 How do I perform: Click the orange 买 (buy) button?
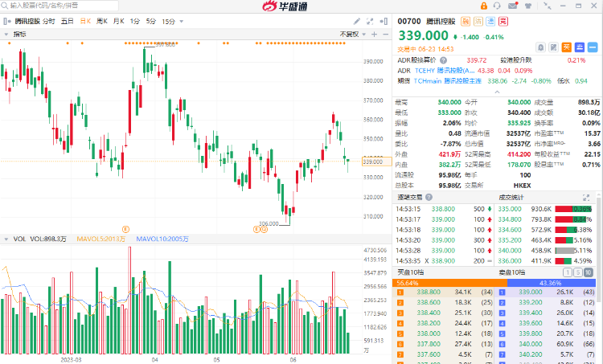coord(566,47)
